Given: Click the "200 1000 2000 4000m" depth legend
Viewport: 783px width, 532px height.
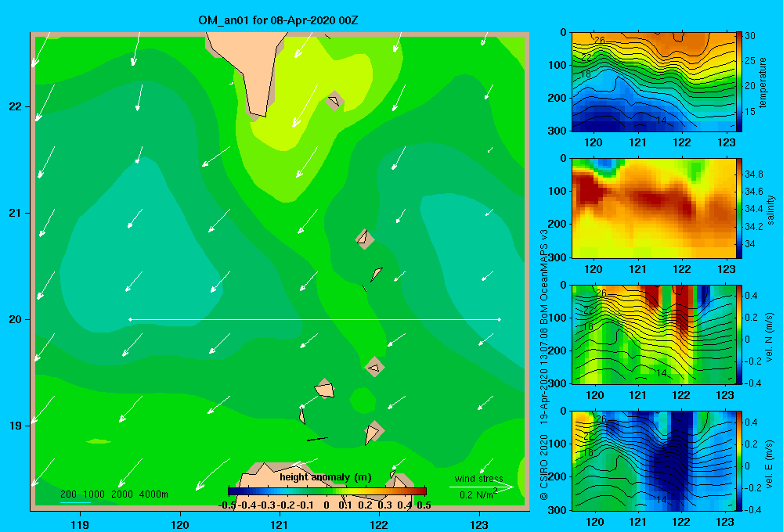Looking at the screenshot, I should click(114, 494).
